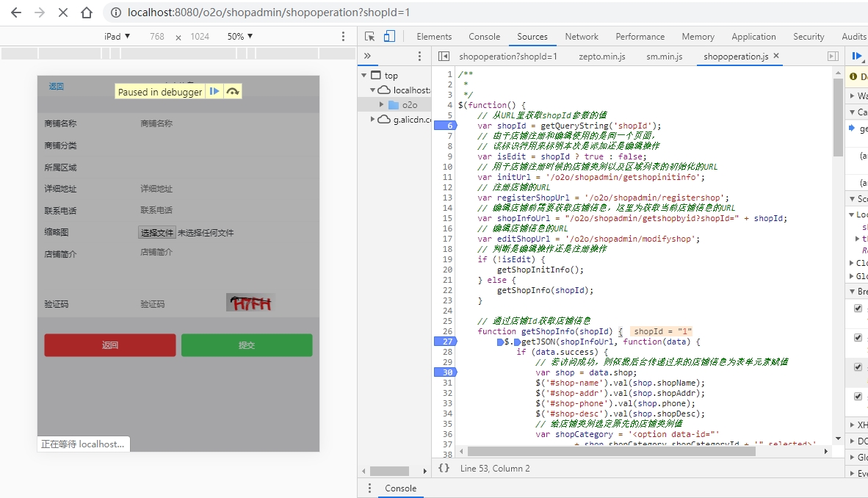This screenshot has height=498, width=868.
Task: Click the pretty-print braces icon
Action: (444, 468)
